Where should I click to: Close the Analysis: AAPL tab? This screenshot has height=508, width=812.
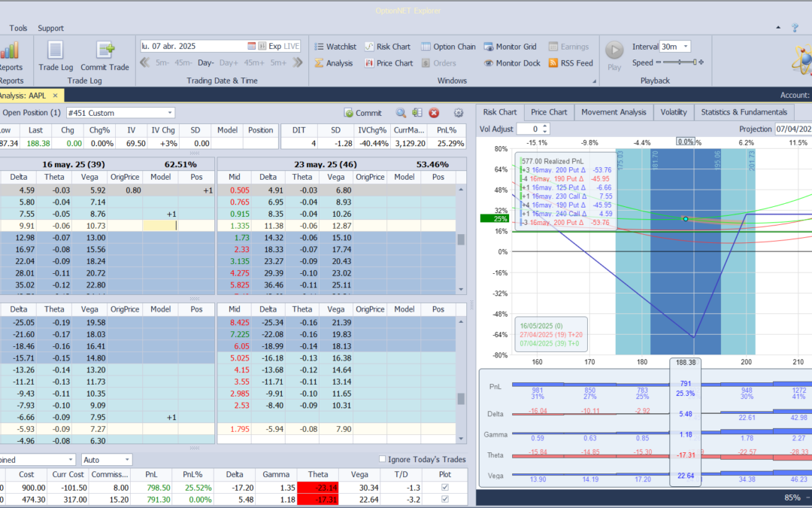[x=56, y=96]
